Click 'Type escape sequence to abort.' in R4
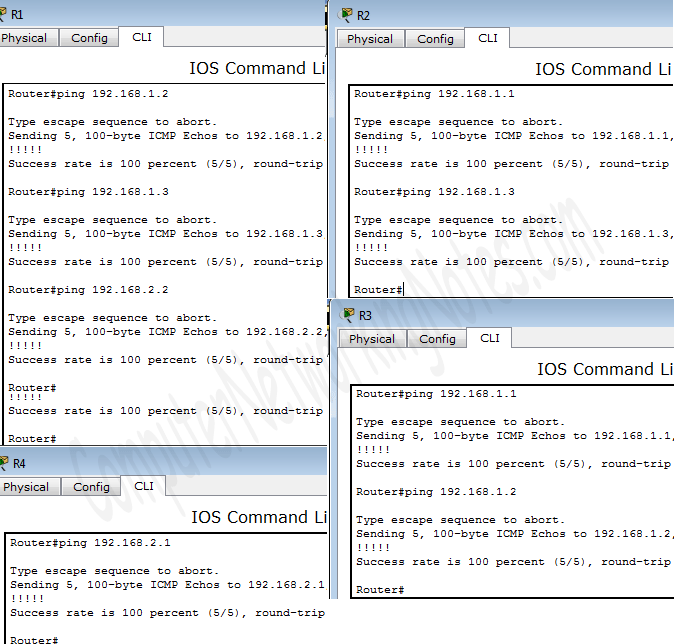Viewport: 674px width, 644px height. pyautogui.click(x=114, y=571)
